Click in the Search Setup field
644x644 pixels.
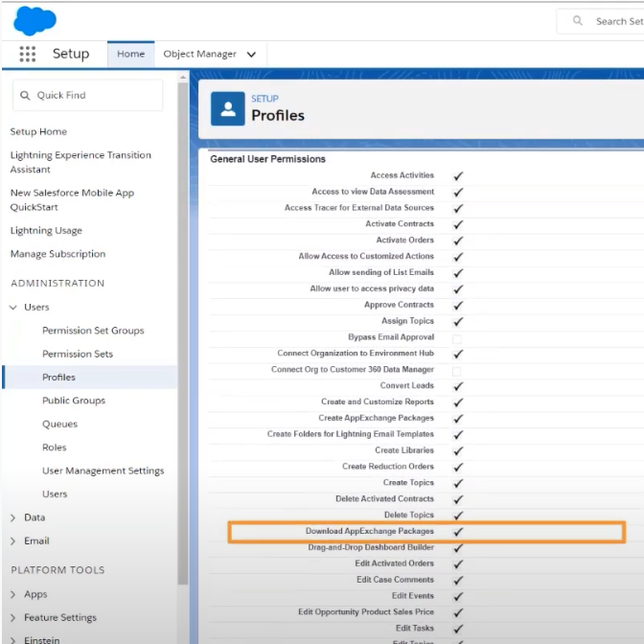pos(601,21)
